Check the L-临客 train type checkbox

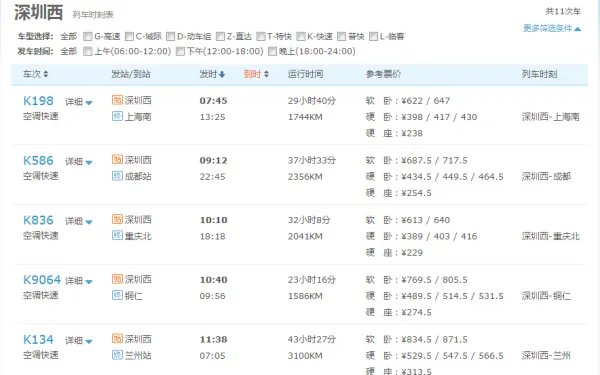click(373, 36)
